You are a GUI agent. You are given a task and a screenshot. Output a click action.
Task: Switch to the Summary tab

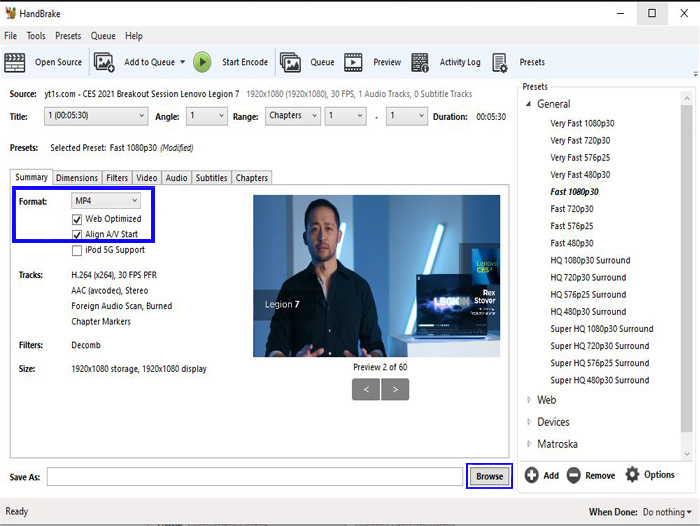tap(31, 177)
